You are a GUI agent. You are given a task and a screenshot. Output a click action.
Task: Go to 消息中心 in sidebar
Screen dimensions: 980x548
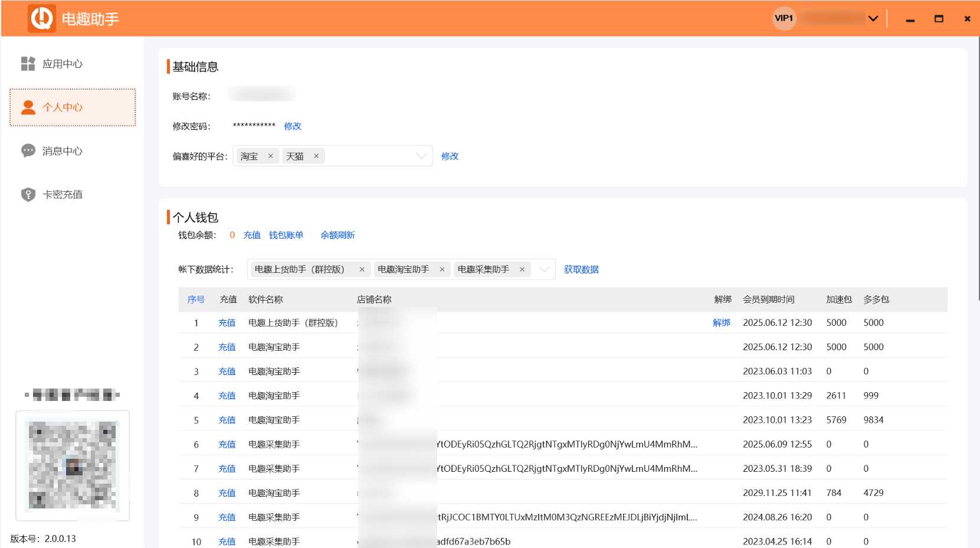[x=73, y=151]
